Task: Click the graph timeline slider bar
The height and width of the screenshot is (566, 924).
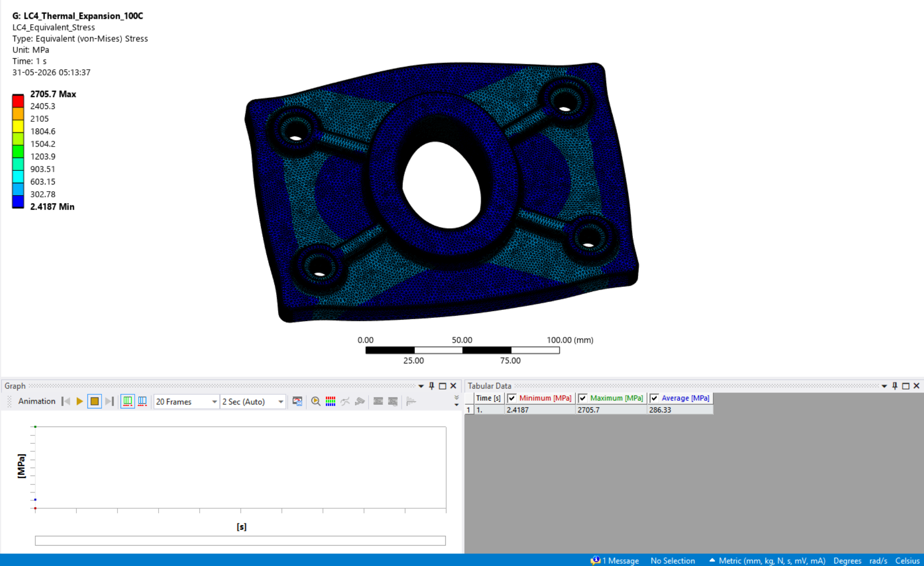Action: pyautogui.click(x=240, y=541)
